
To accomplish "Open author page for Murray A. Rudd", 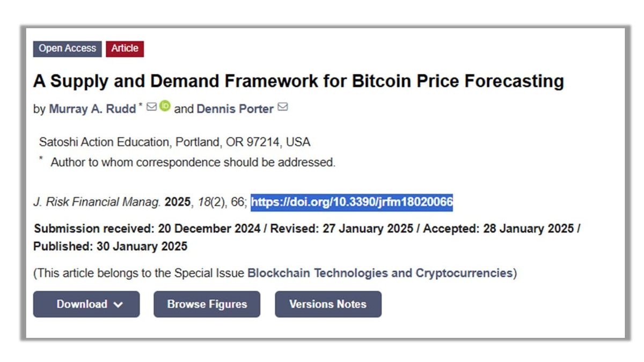I will (x=93, y=109).
